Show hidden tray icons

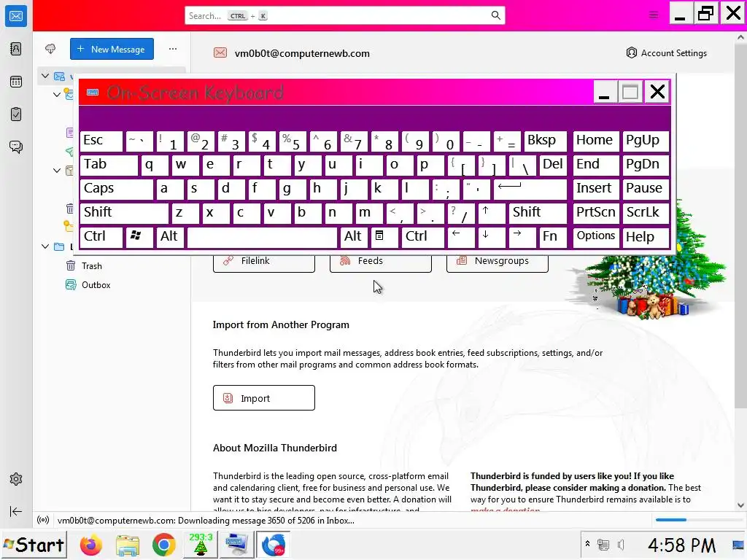click(x=587, y=544)
